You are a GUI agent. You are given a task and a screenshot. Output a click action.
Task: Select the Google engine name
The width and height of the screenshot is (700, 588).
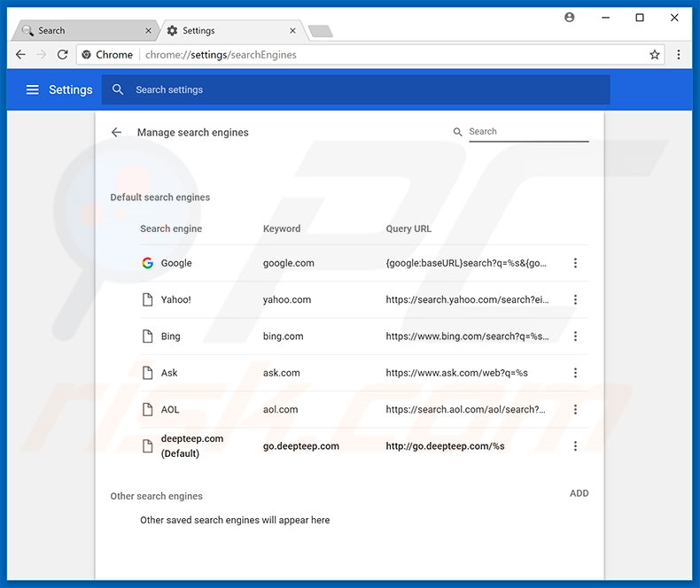[x=176, y=263]
